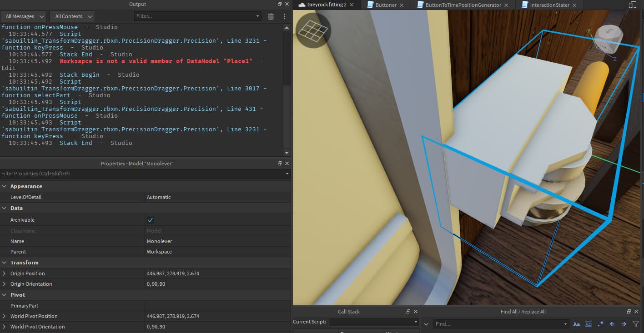This screenshot has width=644, height=333.
Task: Click the layout icon beside the script tabs
Action: coord(633,5)
